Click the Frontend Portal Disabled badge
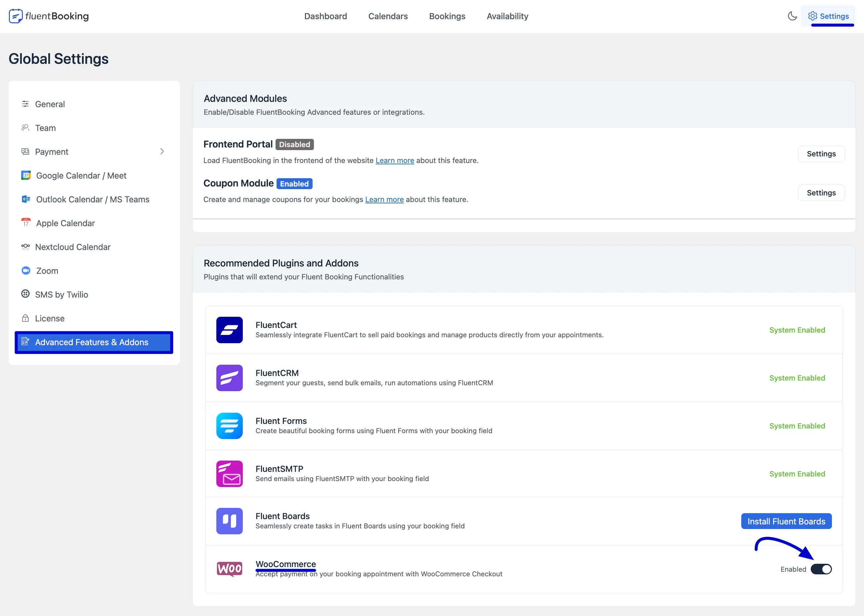Viewport: 864px width, 616px height. (x=294, y=144)
